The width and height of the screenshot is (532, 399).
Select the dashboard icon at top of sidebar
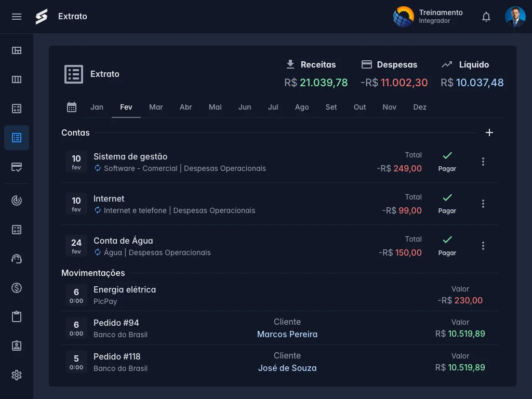click(17, 50)
